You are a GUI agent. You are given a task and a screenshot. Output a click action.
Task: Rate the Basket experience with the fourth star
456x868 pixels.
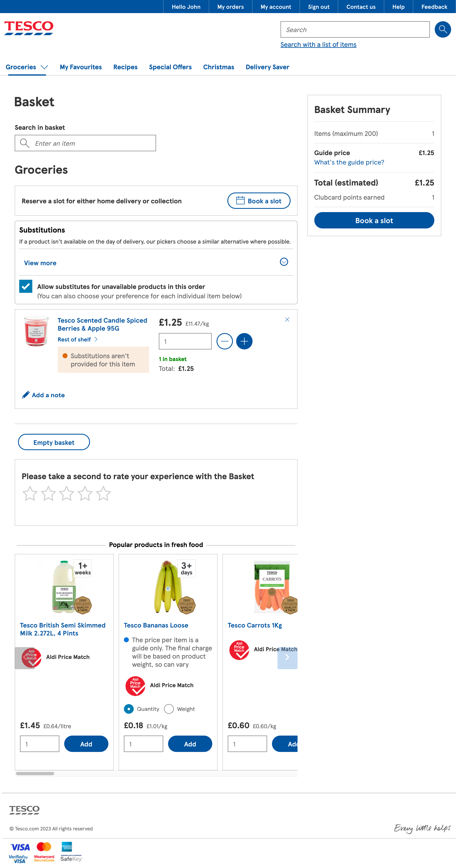(x=85, y=493)
